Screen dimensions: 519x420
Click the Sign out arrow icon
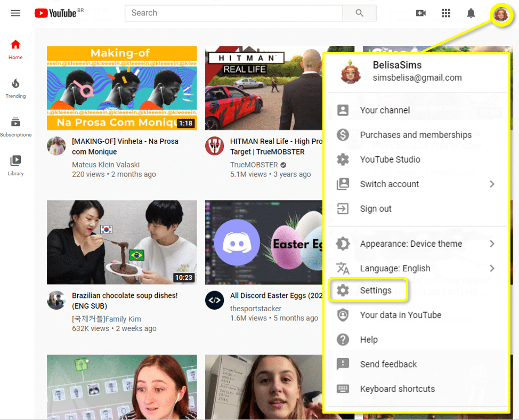point(343,208)
